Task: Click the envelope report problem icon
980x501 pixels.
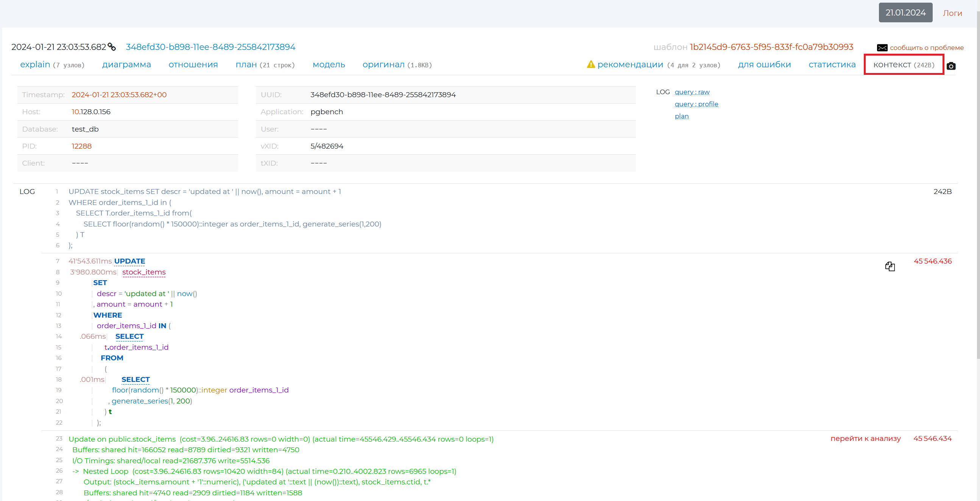Action: (x=882, y=48)
